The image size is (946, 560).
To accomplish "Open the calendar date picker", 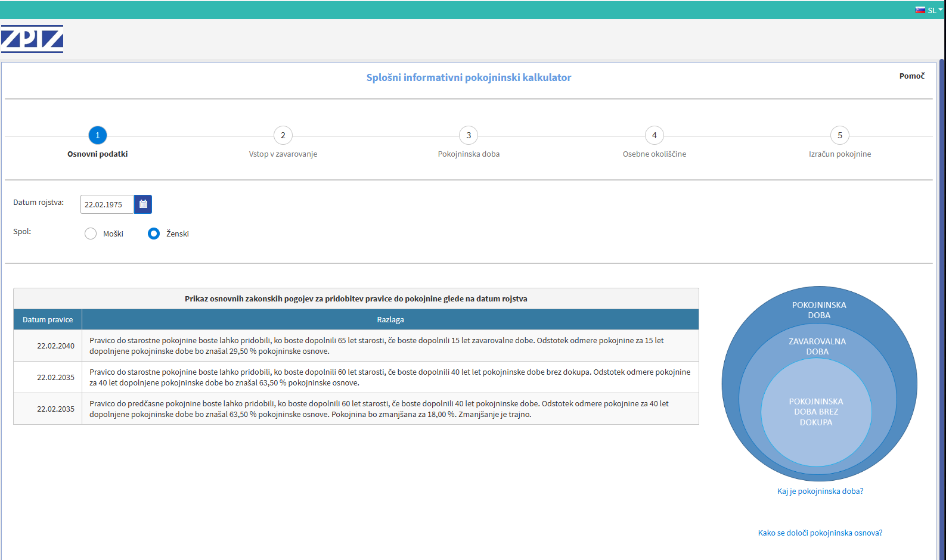I will (x=143, y=204).
